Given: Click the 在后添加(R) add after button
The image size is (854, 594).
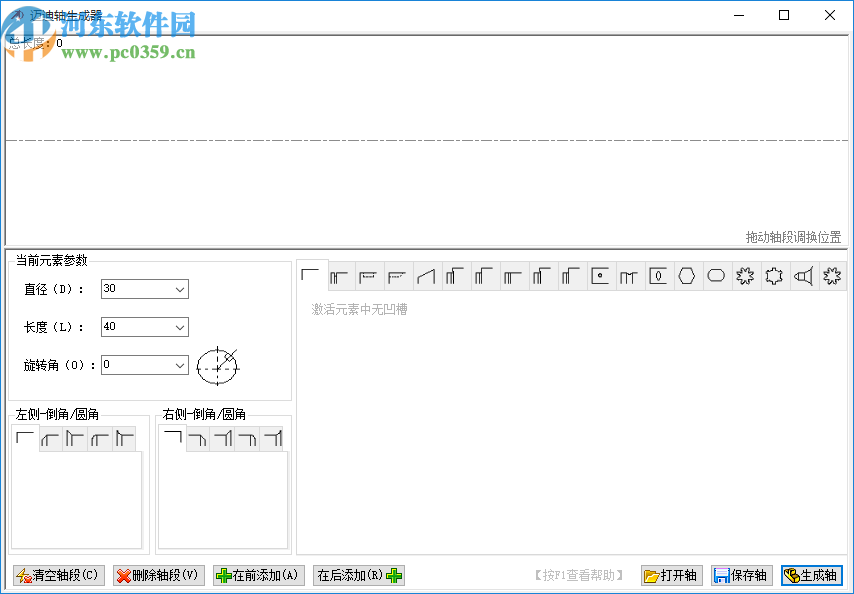Looking at the screenshot, I should (x=359, y=575).
